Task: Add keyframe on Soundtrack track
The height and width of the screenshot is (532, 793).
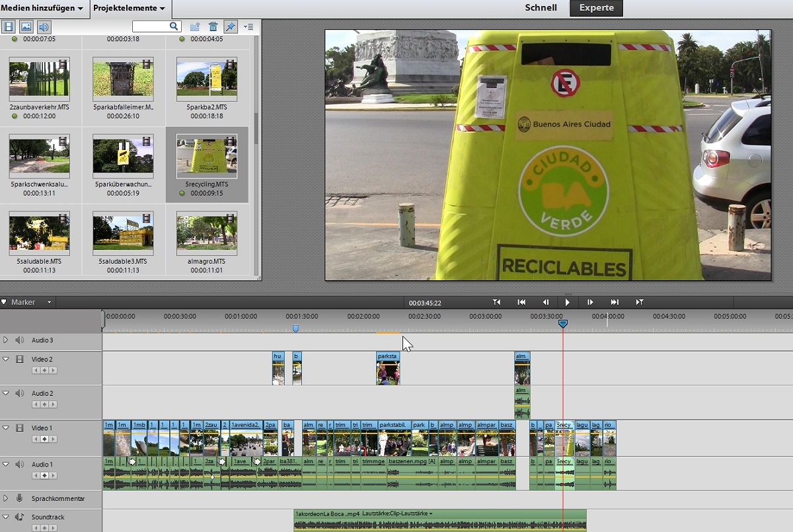Action: (44, 528)
